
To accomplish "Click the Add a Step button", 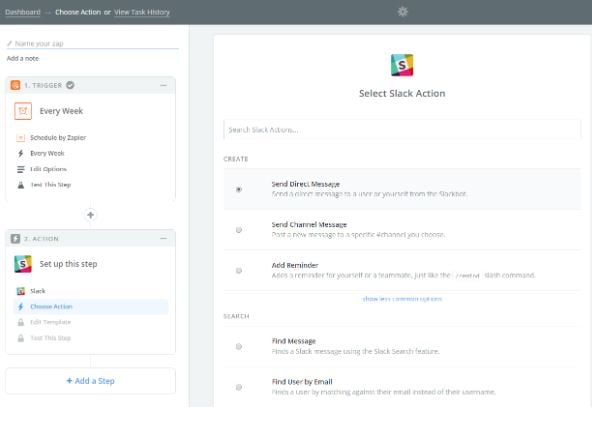I will click(x=91, y=381).
